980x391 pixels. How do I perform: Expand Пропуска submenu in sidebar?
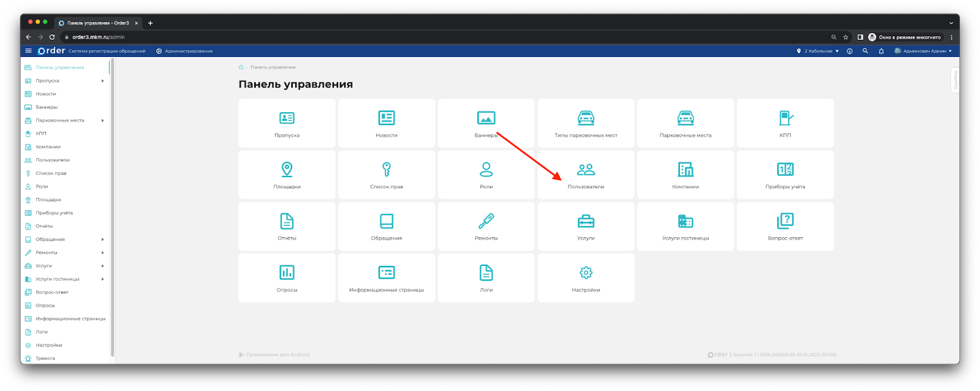click(102, 81)
